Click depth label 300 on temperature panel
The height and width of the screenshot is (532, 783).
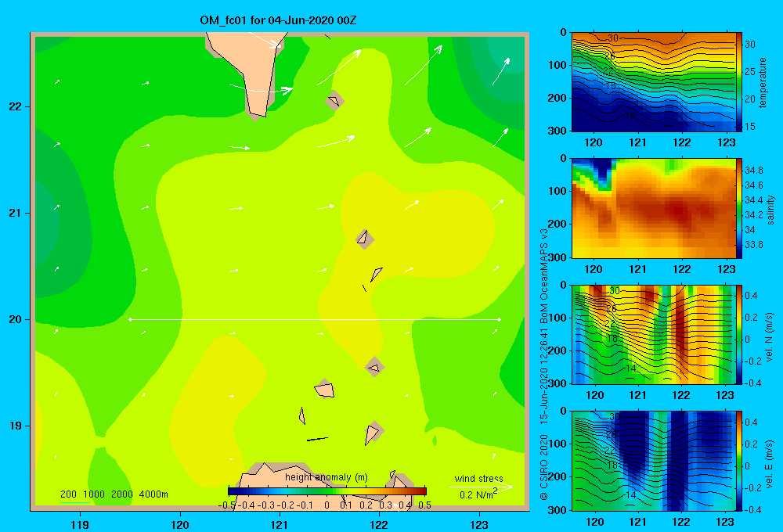557,131
